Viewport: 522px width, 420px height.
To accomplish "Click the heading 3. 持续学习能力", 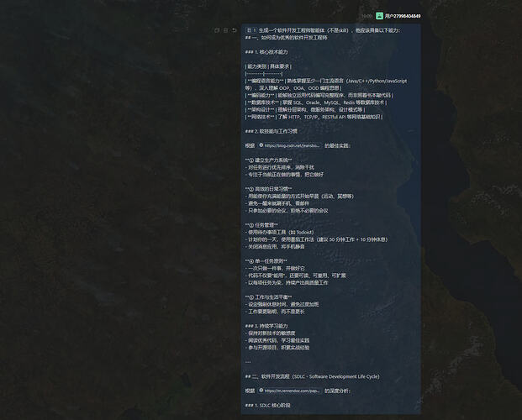I will coord(266,326).
